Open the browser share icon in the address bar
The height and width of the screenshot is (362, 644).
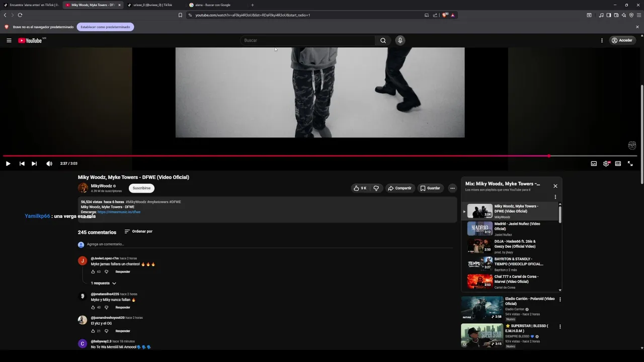(x=435, y=15)
